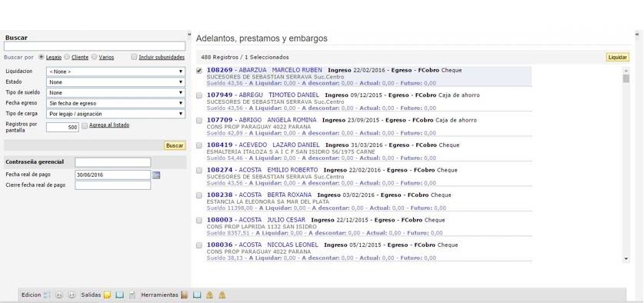Open legajo link 108274 ACOSTA EMILIO ROBERTO

point(262,170)
